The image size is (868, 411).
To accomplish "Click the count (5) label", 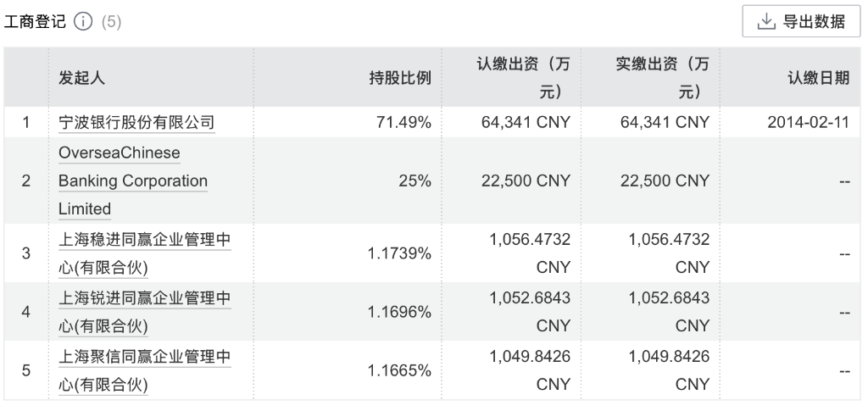I will 111,22.
